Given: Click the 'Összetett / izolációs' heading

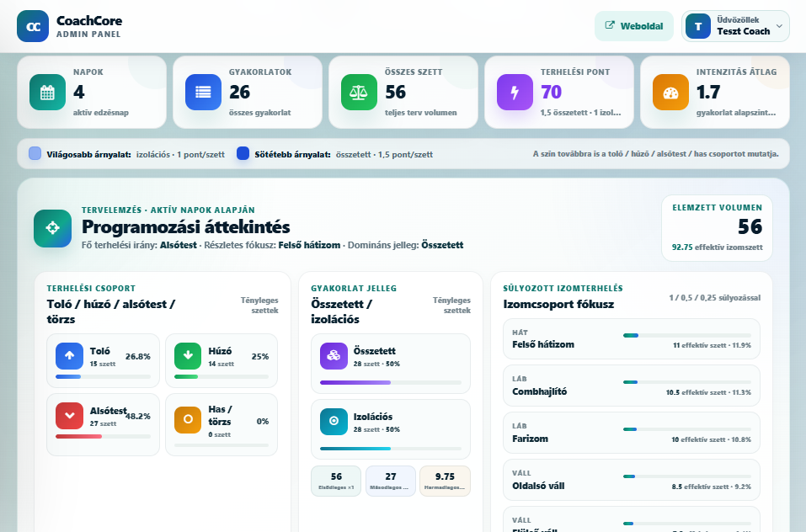Looking at the screenshot, I should click(341, 311).
